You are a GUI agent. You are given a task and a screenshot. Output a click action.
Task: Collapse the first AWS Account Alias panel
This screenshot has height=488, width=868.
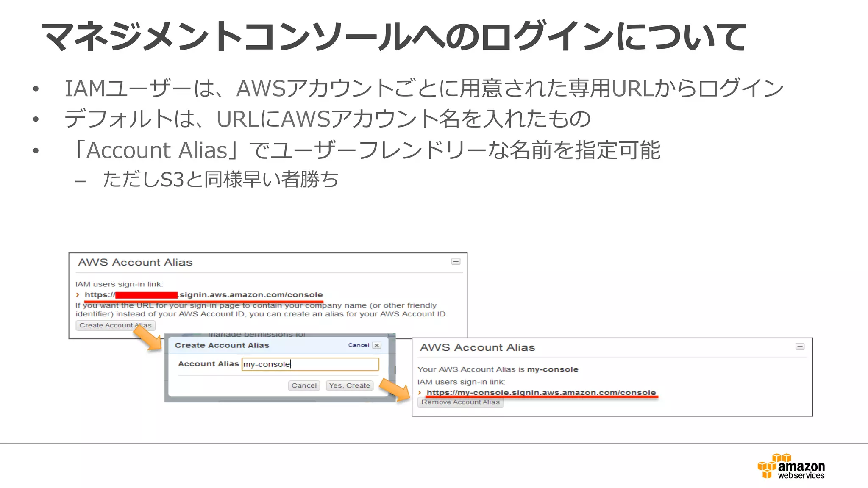coord(456,262)
